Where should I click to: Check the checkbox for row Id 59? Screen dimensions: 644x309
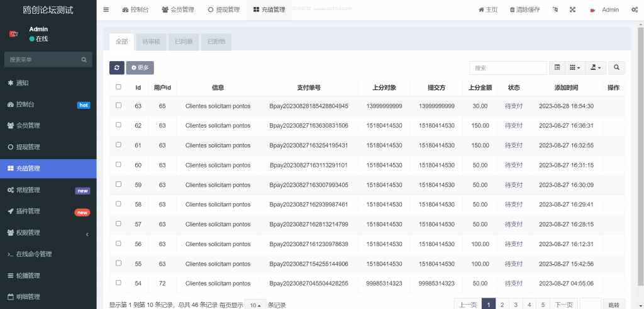[118, 184]
